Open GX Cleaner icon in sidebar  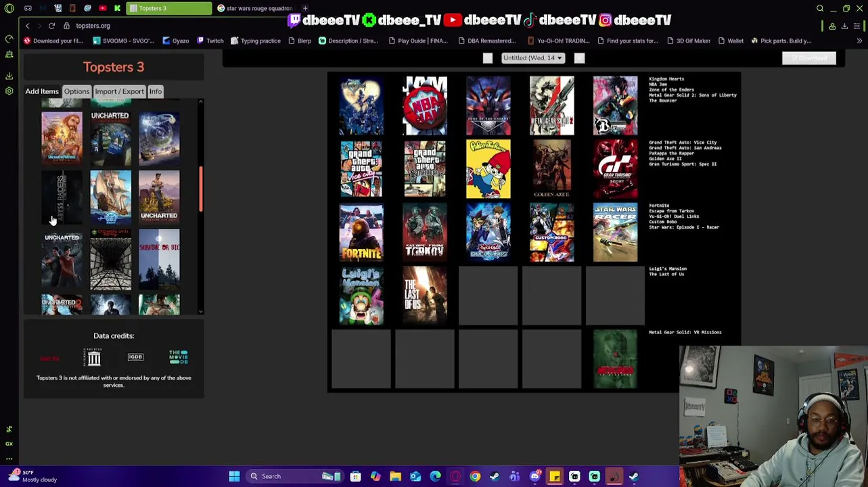(9, 54)
